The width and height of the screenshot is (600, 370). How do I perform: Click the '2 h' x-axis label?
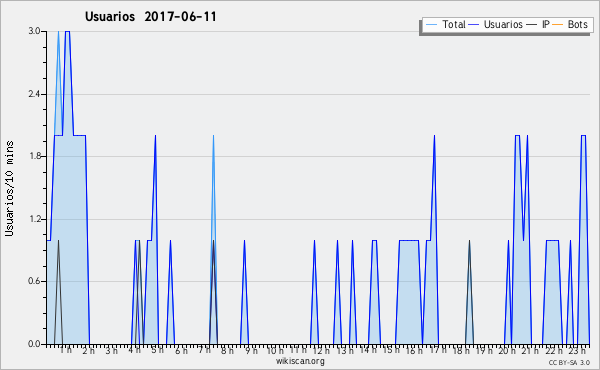pos(88,350)
